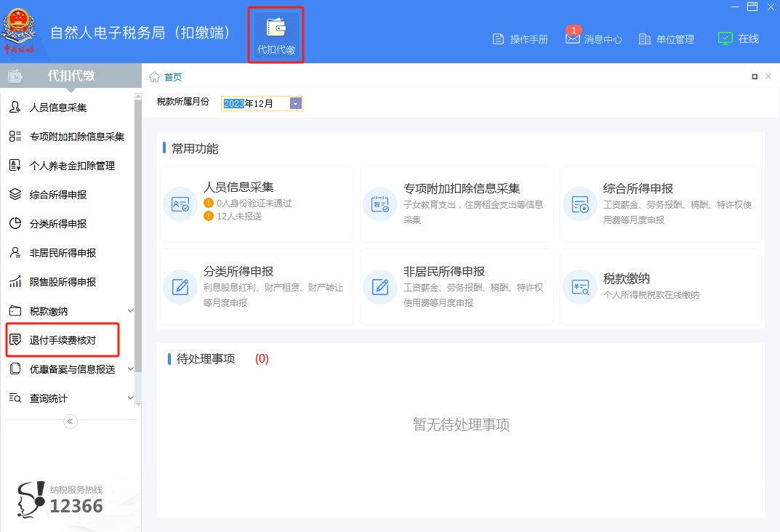This screenshot has width=780, height=532.
Task: Click the 个人所得税税款在线缴纳 description
Action: (x=651, y=295)
